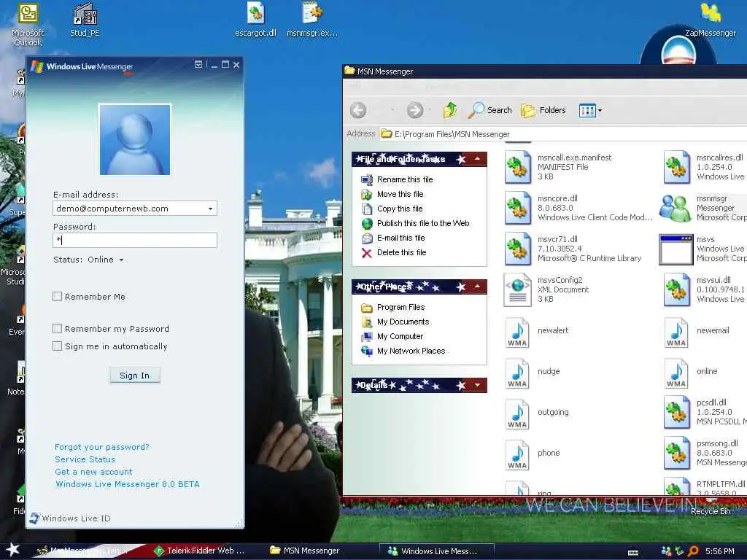Click Get a new account link
The image size is (747, 560).
coord(93,472)
